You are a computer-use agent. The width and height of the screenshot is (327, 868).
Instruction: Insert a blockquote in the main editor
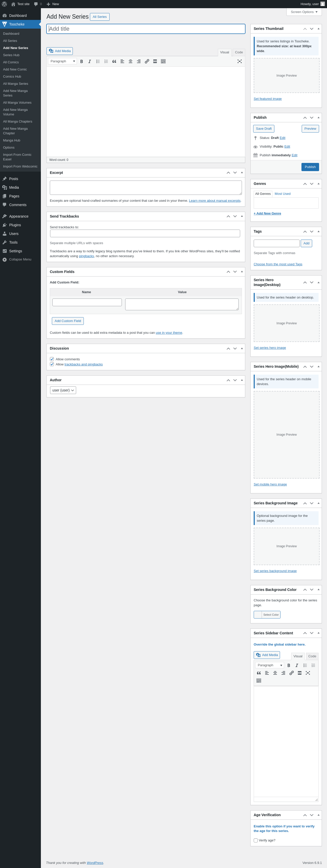[114, 61]
